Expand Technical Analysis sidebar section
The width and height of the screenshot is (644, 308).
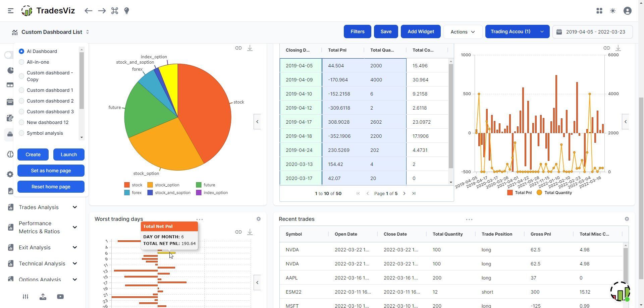tap(75, 263)
